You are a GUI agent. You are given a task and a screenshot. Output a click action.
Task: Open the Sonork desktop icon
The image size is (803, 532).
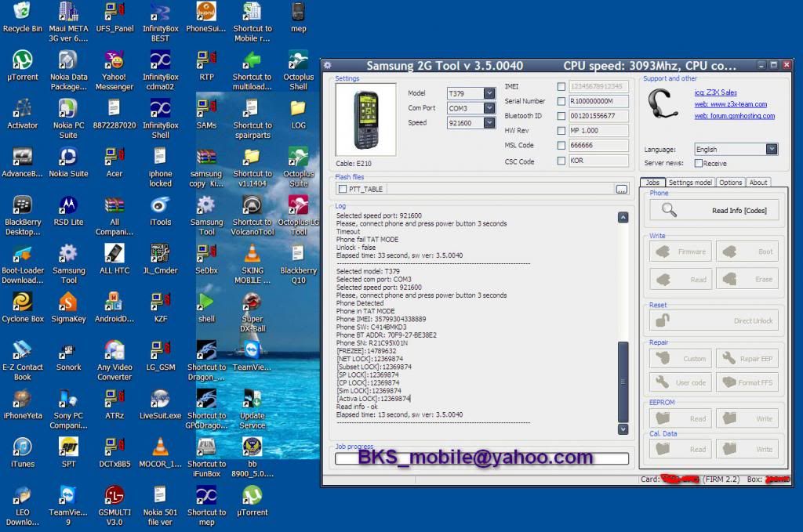pos(68,356)
